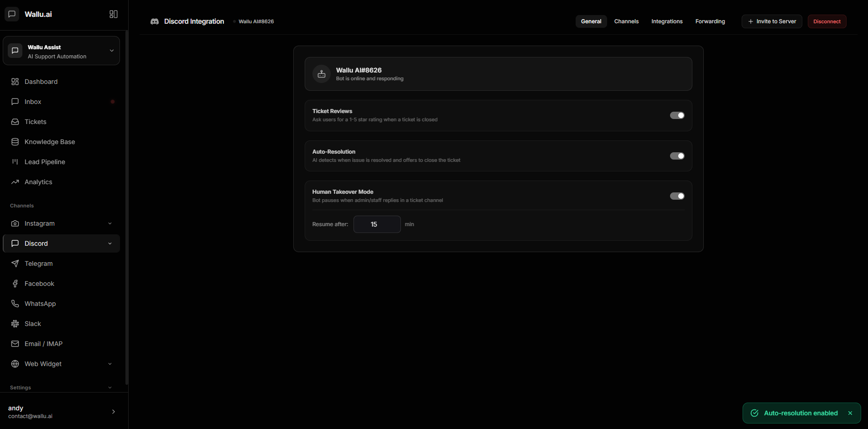Open the Telegram channel settings
Viewport: 868px width, 429px height.
tap(62, 264)
